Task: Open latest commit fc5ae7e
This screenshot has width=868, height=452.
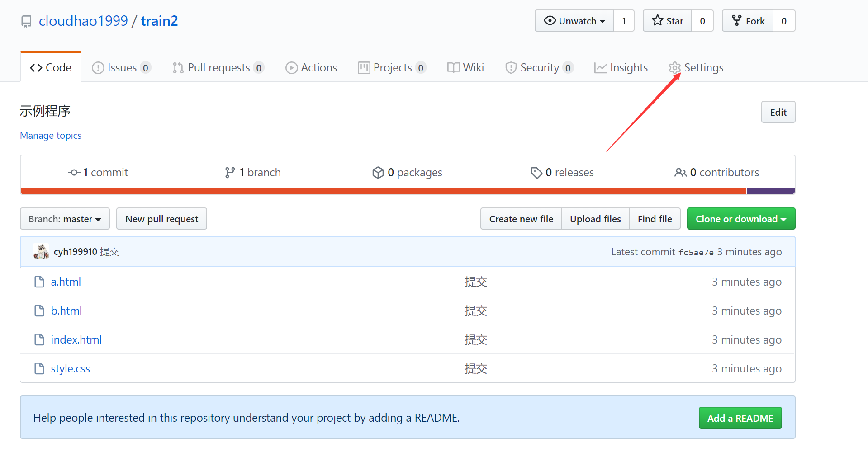Action: click(x=696, y=252)
